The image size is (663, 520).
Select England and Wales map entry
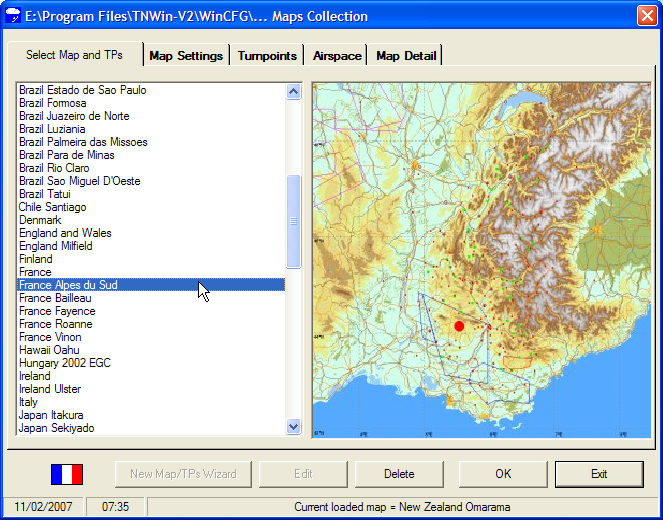point(65,233)
